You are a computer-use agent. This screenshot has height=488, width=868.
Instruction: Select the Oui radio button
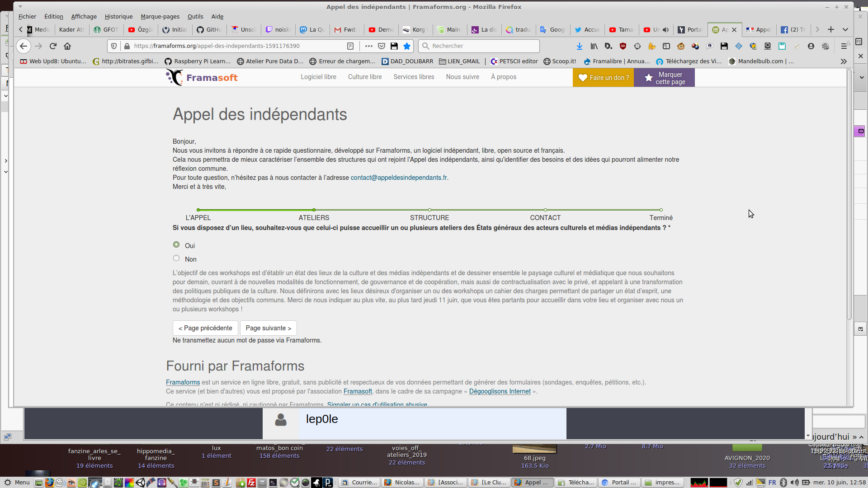point(176,245)
